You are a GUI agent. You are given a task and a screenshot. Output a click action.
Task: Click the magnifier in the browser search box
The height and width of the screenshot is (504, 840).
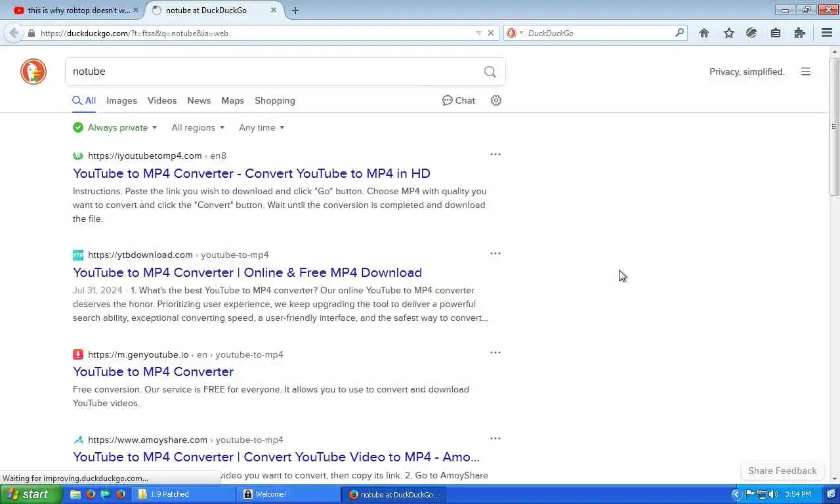click(679, 32)
